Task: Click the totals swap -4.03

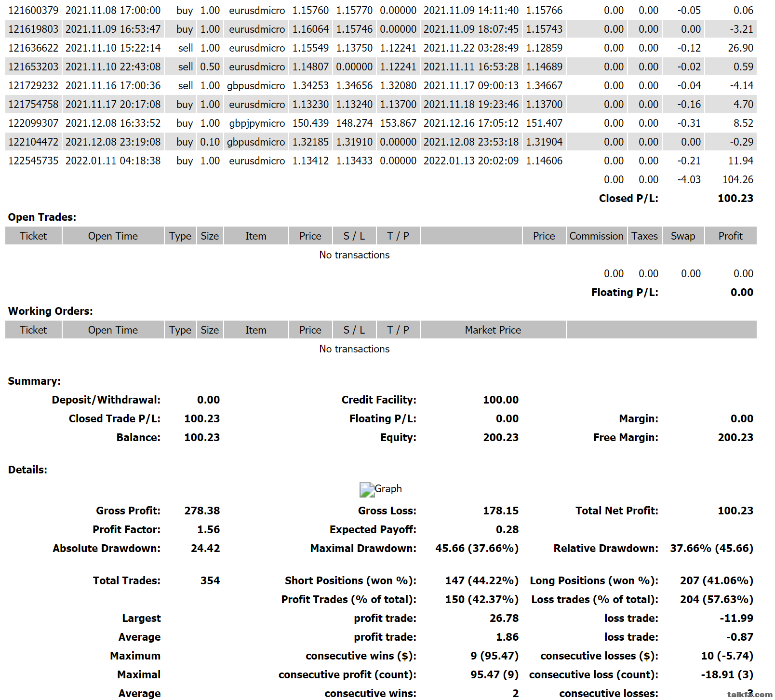Action: (689, 179)
